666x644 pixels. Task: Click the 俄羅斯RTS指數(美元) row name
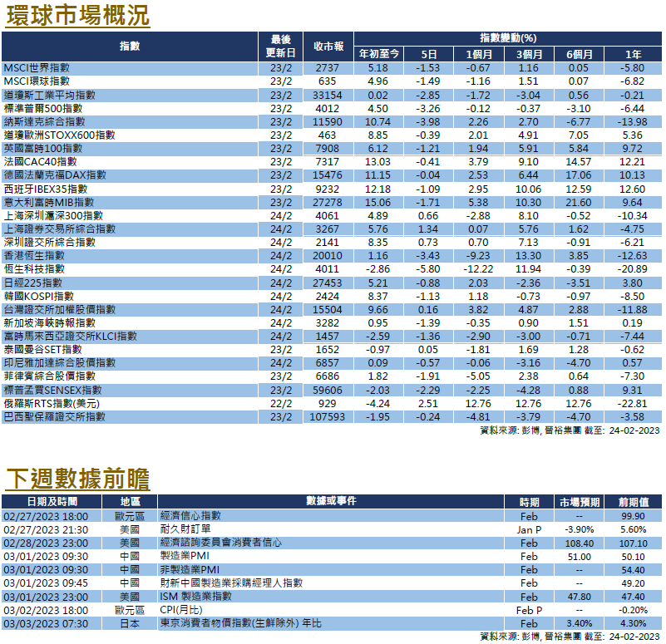(52, 403)
